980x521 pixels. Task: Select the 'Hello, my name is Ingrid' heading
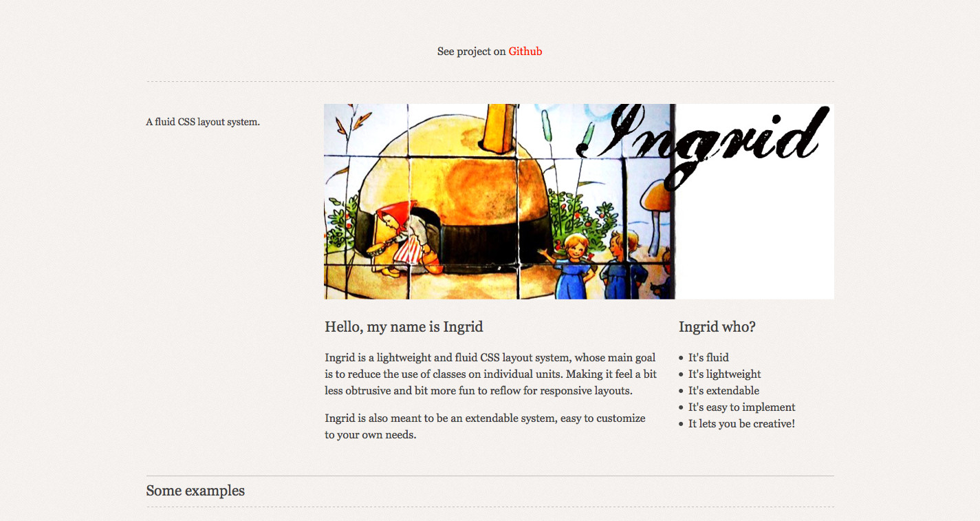coord(404,327)
